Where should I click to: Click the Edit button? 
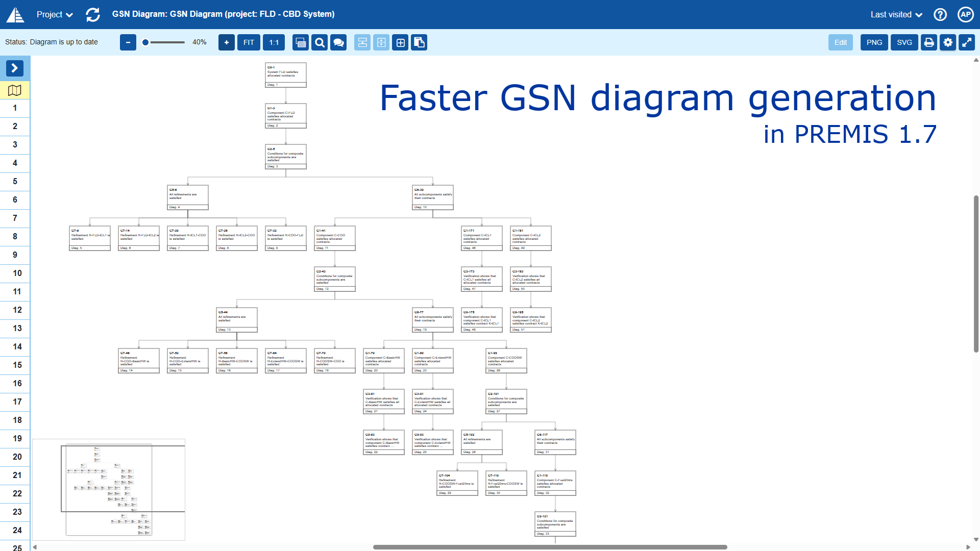(x=841, y=42)
